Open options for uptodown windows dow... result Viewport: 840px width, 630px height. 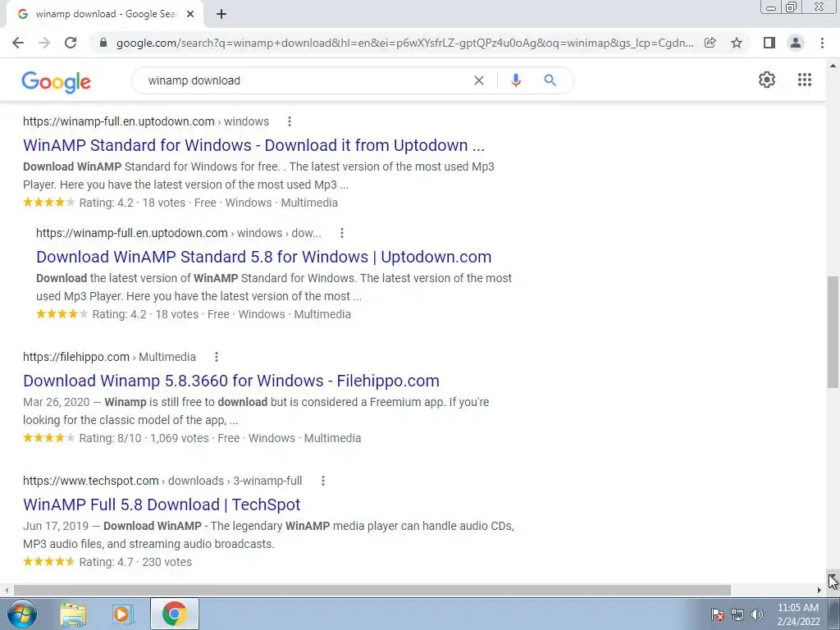342,233
